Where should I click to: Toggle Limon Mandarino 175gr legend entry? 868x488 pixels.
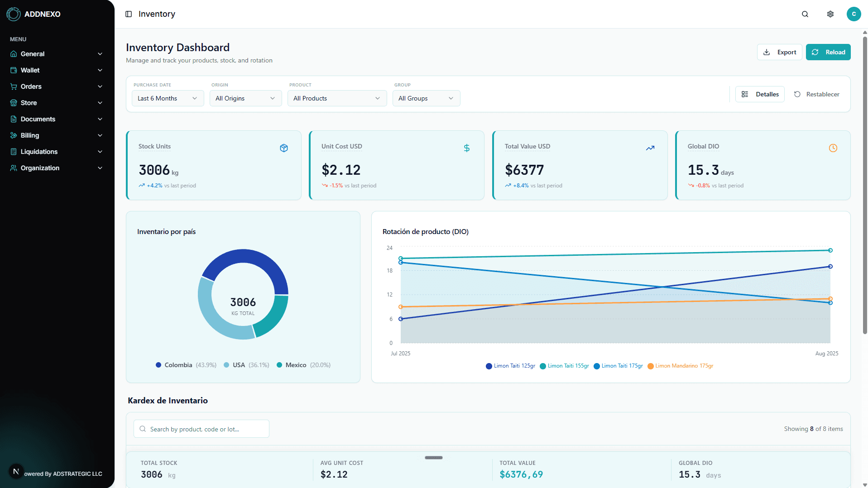coord(680,366)
